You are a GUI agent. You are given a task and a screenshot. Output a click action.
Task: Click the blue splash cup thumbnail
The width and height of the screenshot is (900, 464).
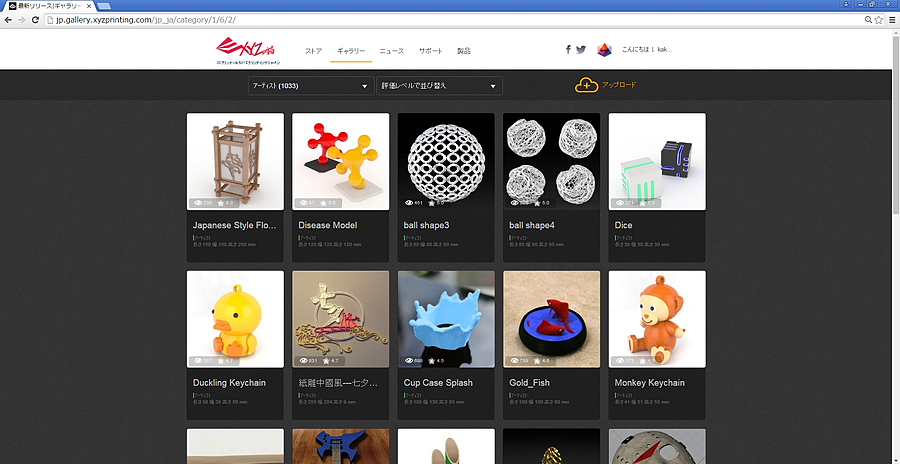(x=446, y=319)
